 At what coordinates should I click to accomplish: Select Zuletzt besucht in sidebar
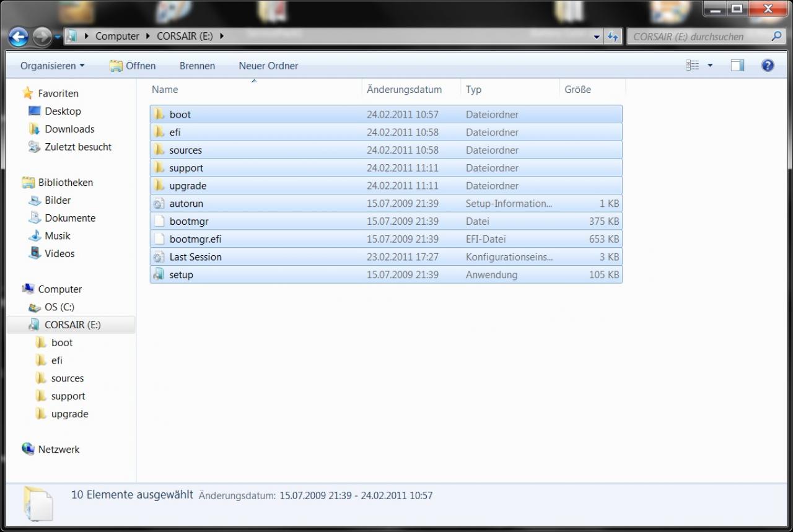pos(78,147)
